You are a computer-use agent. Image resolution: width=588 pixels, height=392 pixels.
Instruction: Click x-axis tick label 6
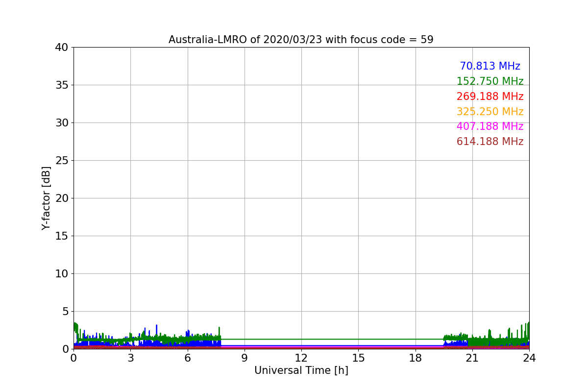(x=188, y=358)
